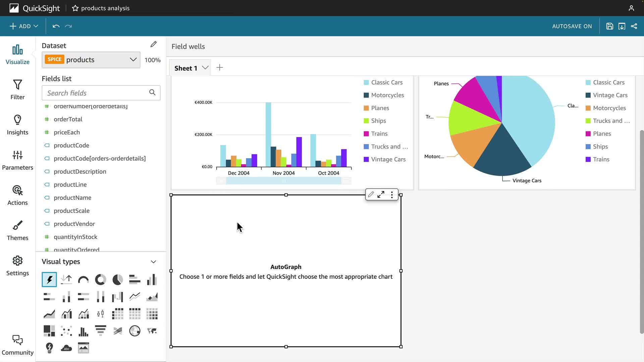Add the productLine field to visual

coord(70,185)
